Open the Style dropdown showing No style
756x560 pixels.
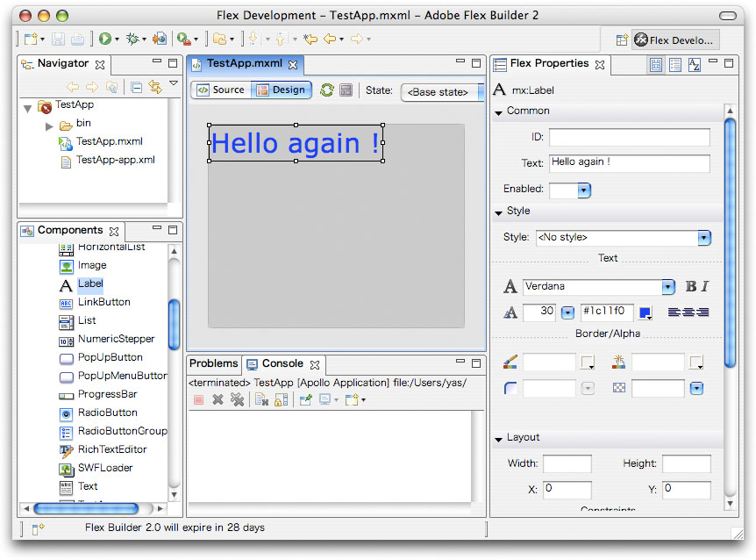pyautogui.click(x=704, y=237)
